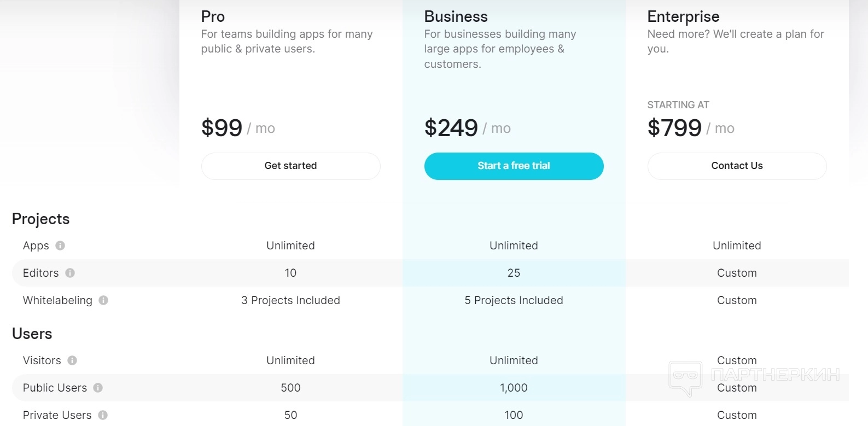Click the info icon next to Apps
The height and width of the screenshot is (426, 868).
tap(60, 246)
